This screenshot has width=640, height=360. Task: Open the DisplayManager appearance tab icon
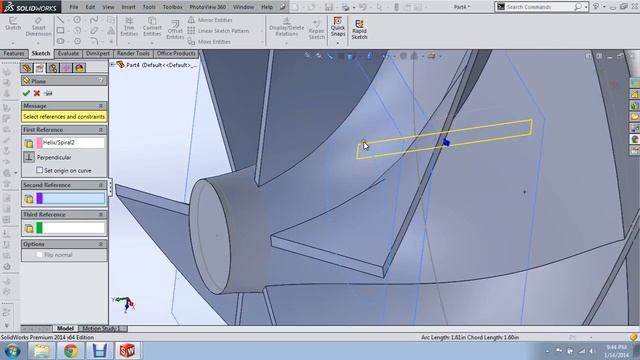tap(79, 68)
